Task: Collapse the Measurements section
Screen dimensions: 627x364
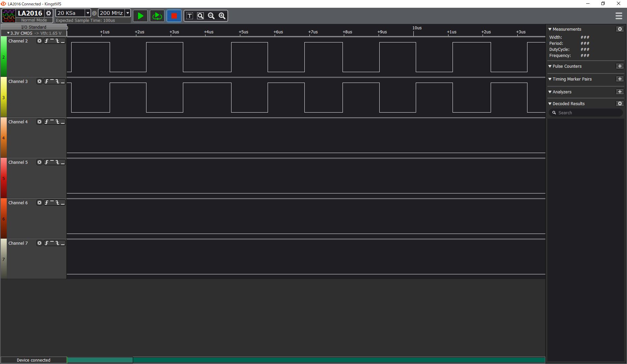Action: pyautogui.click(x=550, y=29)
